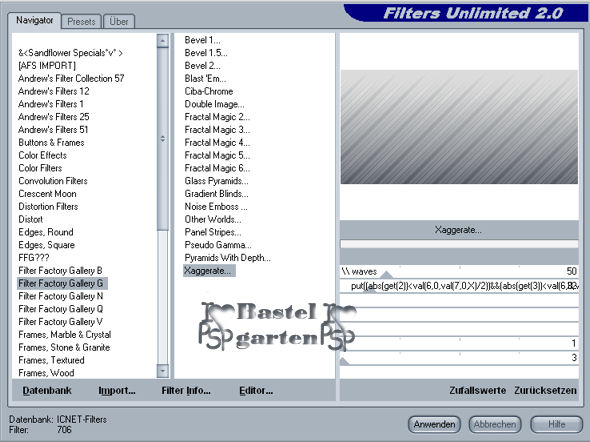This screenshot has height=442, width=590.
Task: Open the Hilfe button
Action: pos(556,424)
